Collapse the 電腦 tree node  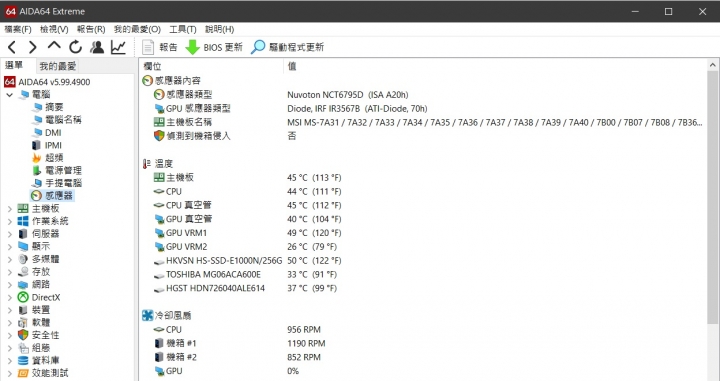click(x=10, y=95)
